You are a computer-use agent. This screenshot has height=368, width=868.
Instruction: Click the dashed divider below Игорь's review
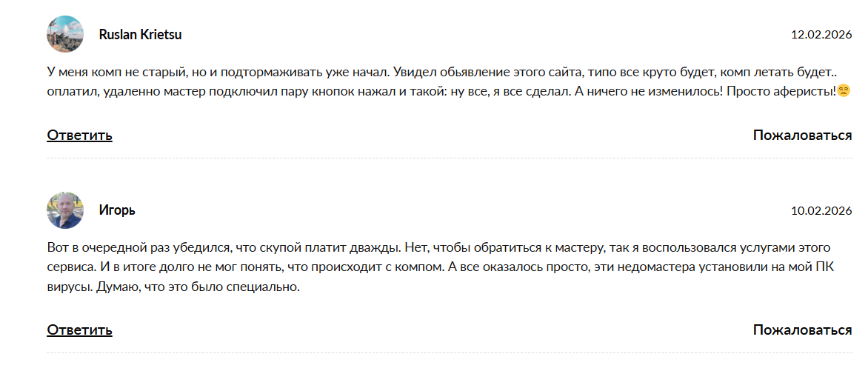(449, 352)
